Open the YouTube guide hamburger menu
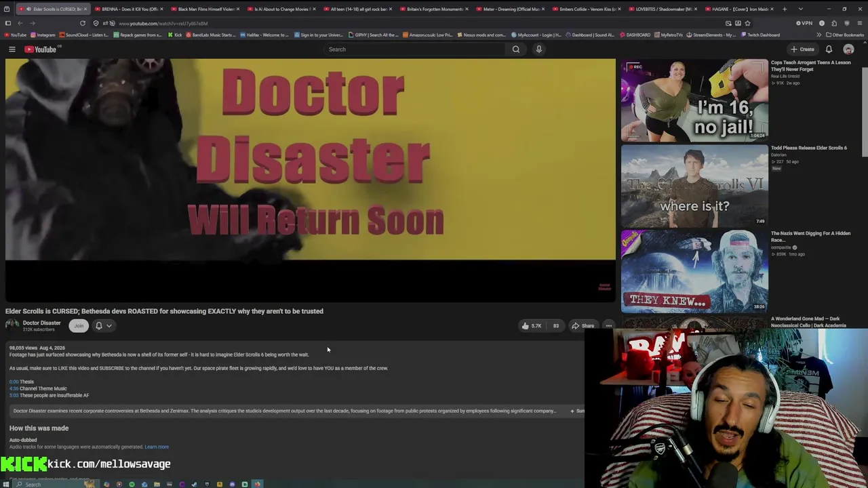This screenshot has width=868, height=488. point(12,49)
